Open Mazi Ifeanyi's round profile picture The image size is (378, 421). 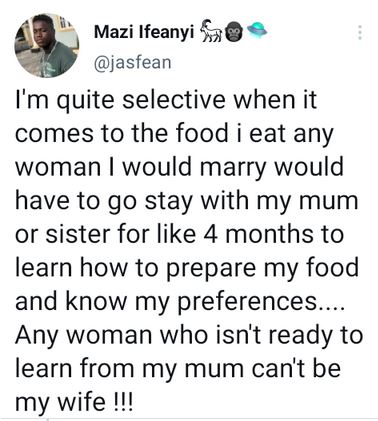pyautogui.click(x=47, y=46)
